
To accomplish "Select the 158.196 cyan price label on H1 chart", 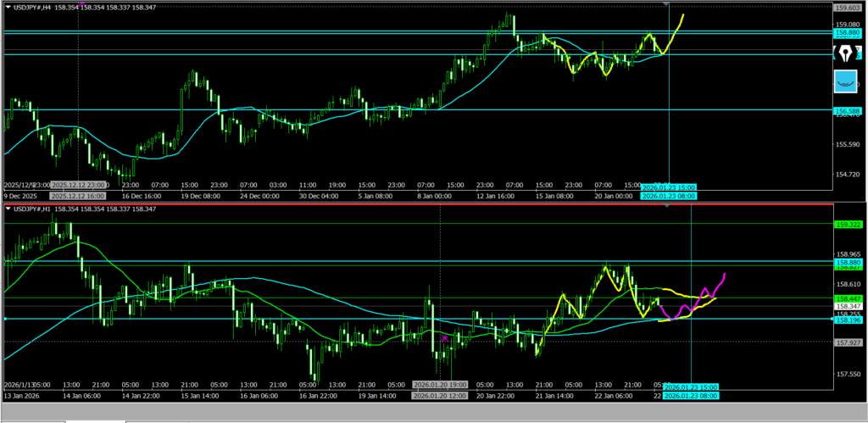I will pos(848,320).
